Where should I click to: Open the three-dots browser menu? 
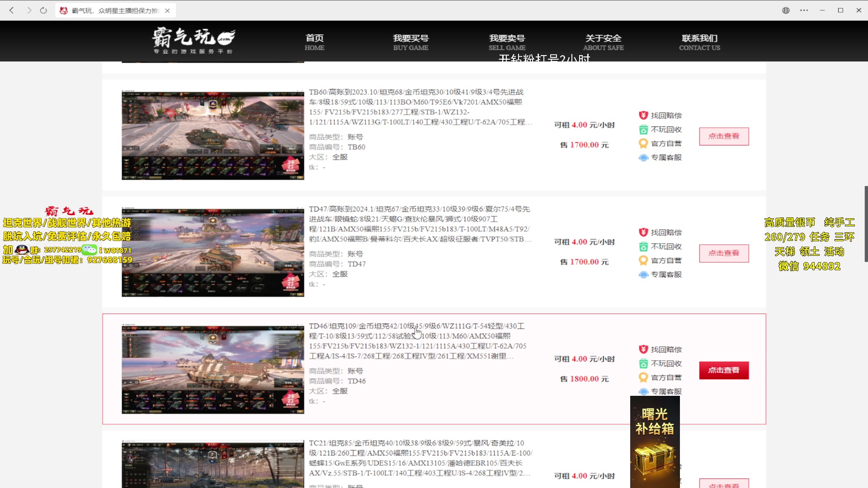(x=804, y=10)
